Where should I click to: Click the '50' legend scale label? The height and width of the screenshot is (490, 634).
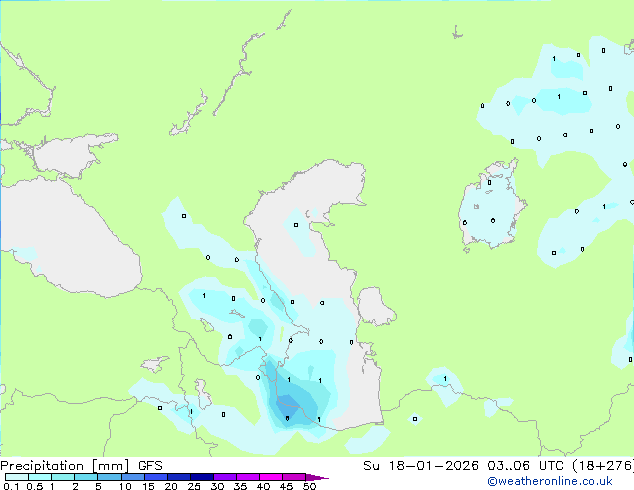click(x=309, y=486)
